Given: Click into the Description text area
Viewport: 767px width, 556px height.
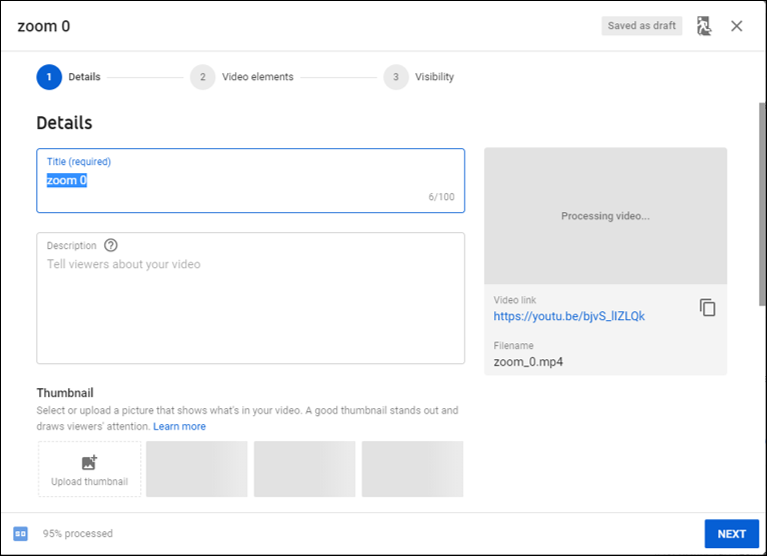Looking at the screenshot, I should point(250,298).
